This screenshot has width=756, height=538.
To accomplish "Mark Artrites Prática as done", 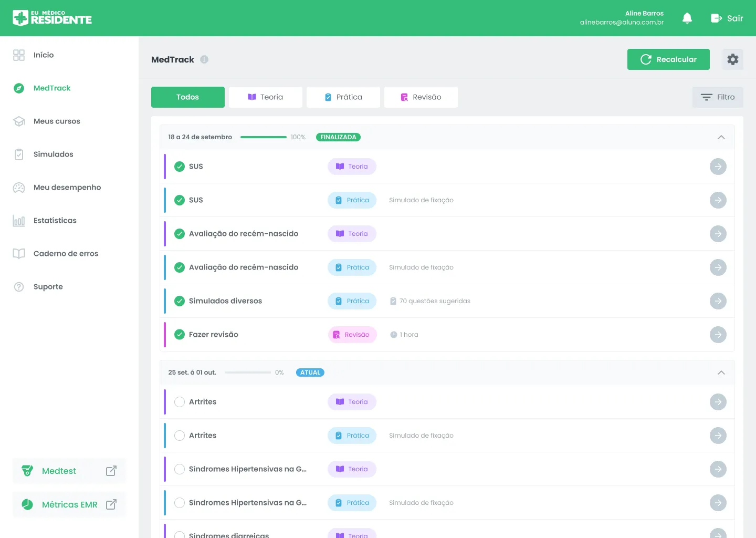I will click(x=180, y=436).
